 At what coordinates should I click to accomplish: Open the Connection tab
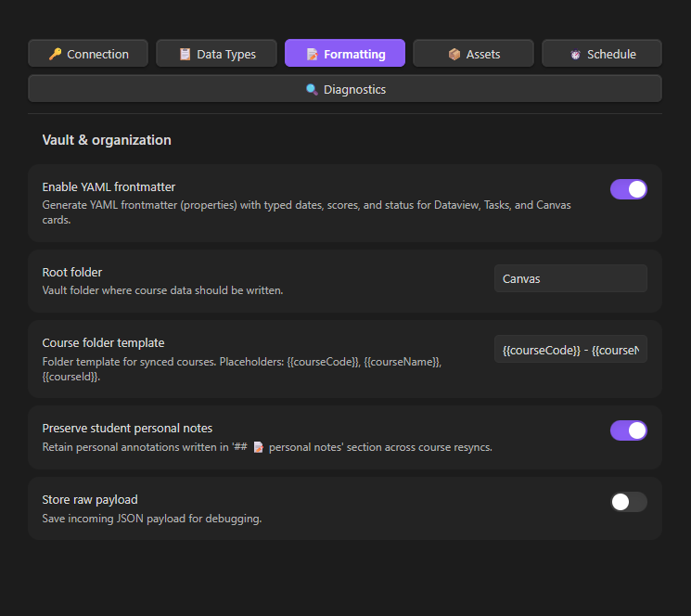(88, 54)
